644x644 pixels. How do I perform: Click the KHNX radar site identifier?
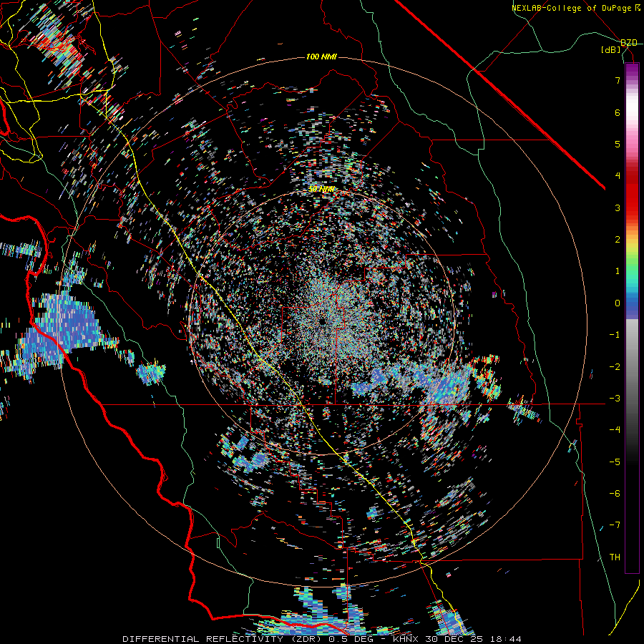pyautogui.click(x=406, y=639)
